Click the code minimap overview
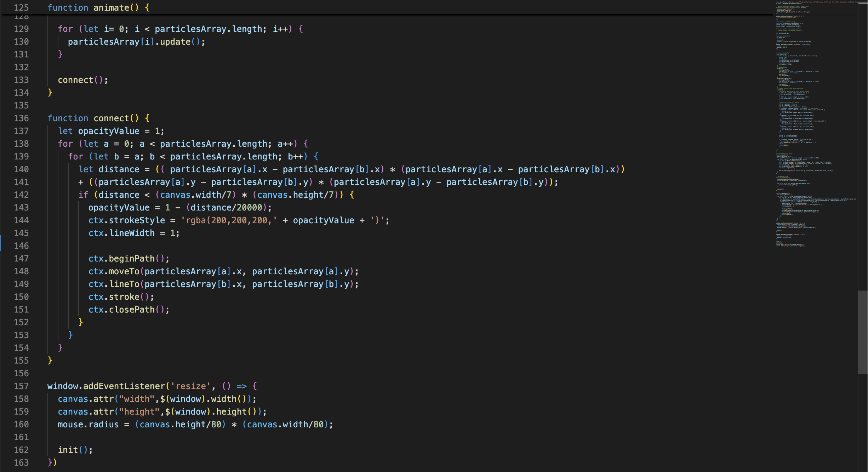The image size is (868, 472). click(x=816, y=124)
